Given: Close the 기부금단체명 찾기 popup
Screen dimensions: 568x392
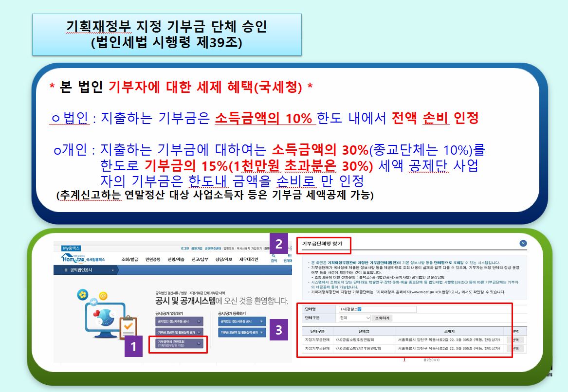Looking at the screenshot, I should 523,243.
